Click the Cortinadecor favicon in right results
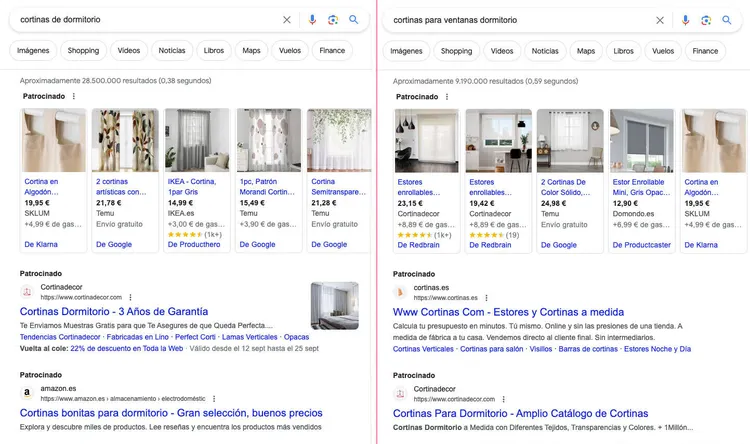 (x=400, y=393)
